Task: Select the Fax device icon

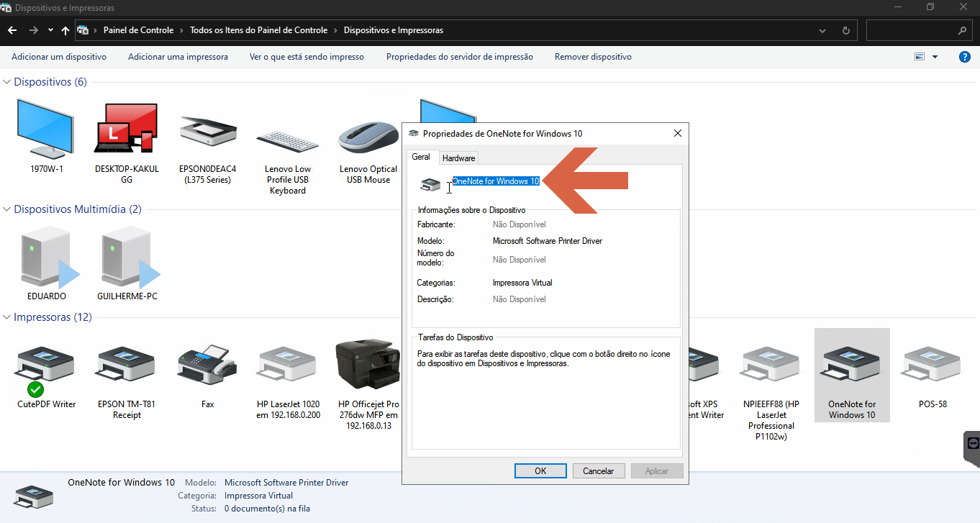Action: [207, 363]
